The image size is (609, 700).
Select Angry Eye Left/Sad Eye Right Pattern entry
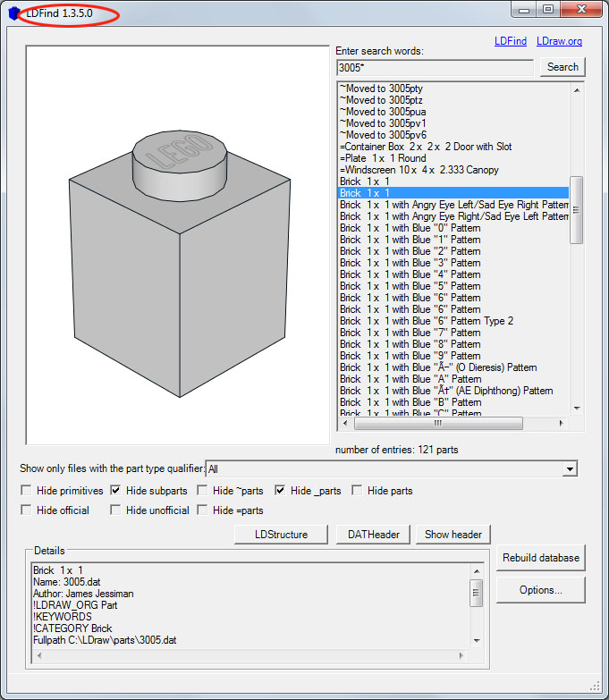tap(453, 205)
